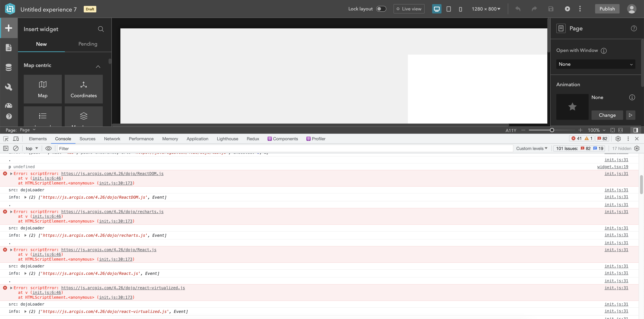Screen dimensions: 644x319
Task: Open the Custom levels dropdown
Action: tap(532, 148)
